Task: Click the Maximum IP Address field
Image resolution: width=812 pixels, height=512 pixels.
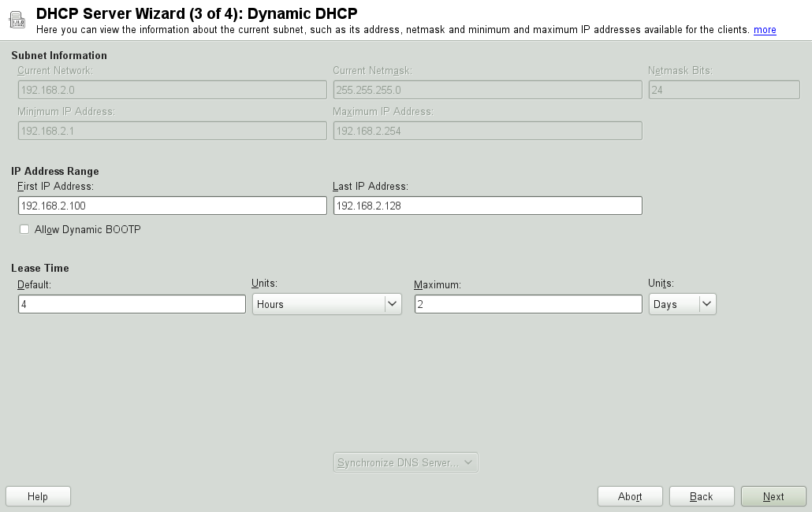Action: [x=487, y=130]
